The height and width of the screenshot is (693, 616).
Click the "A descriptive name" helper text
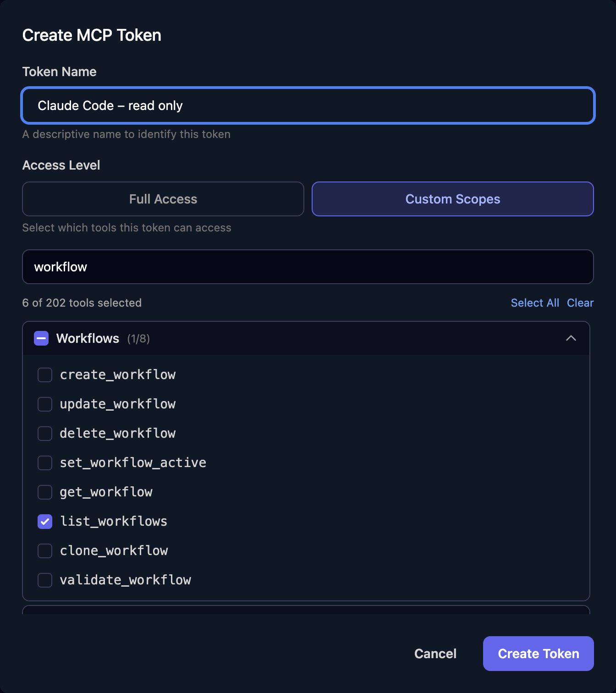126,134
